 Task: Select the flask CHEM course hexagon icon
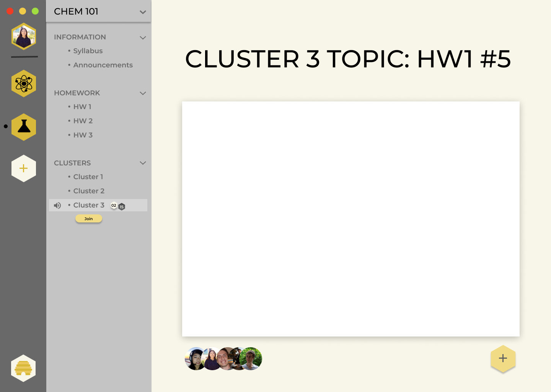coord(24,127)
